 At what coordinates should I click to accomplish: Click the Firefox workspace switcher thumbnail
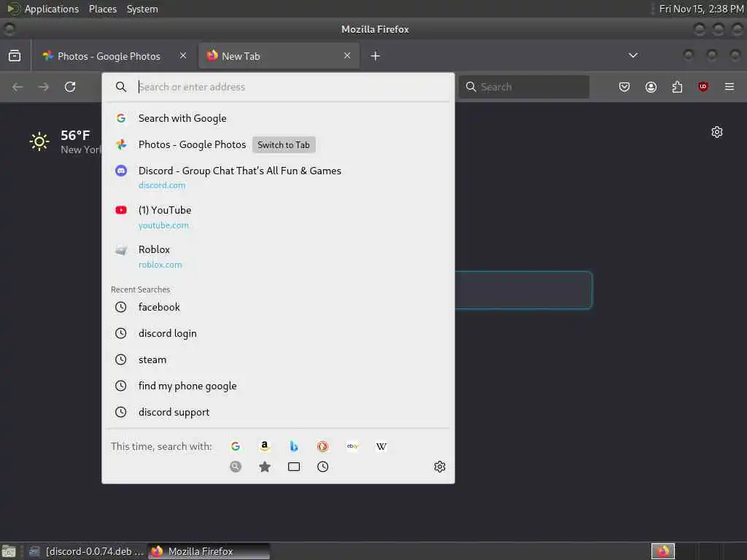[x=662, y=551]
